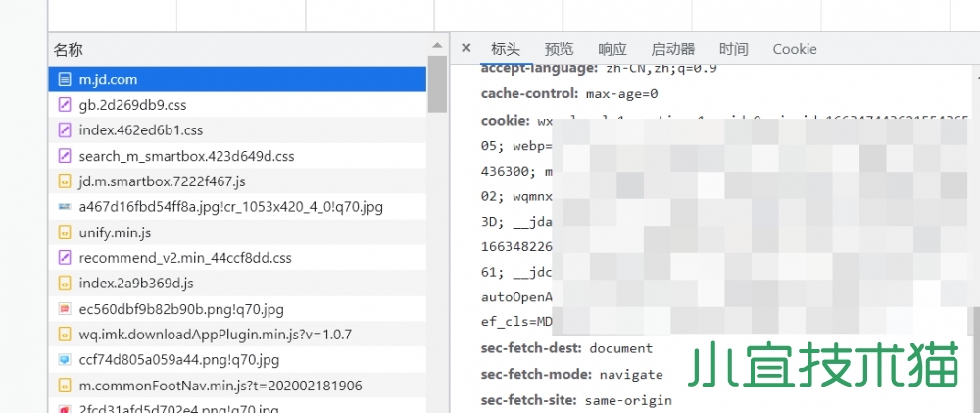Switch to the 启动器 tab
This screenshot has height=413, width=980.
tap(673, 49)
